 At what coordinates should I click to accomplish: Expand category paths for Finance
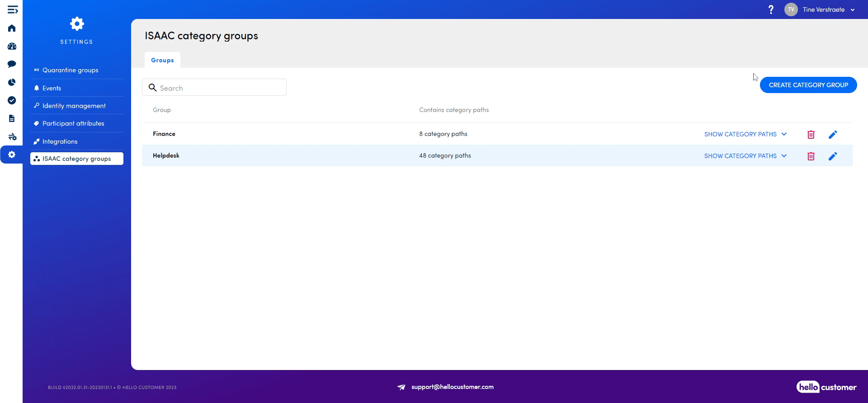745,134
